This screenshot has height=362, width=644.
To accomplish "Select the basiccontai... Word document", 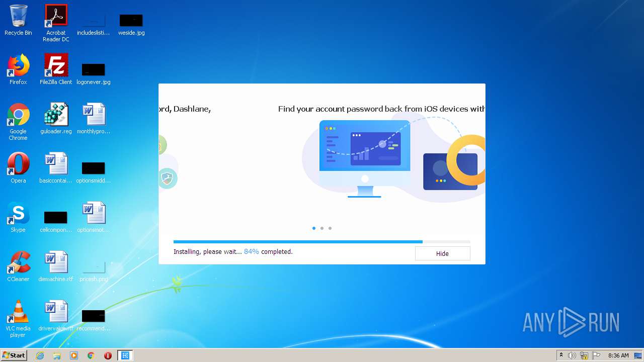I will tap(56, 168).
